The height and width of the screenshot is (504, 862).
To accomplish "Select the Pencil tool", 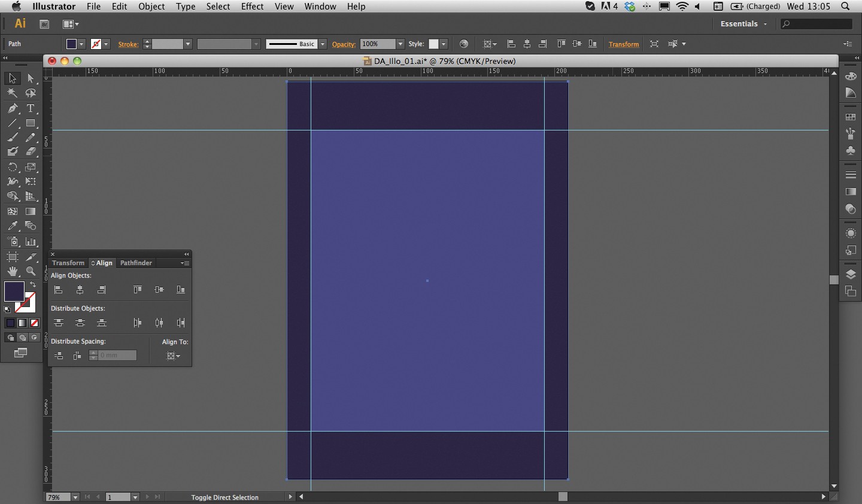I will pyautogui.click(x=31, y=138).
